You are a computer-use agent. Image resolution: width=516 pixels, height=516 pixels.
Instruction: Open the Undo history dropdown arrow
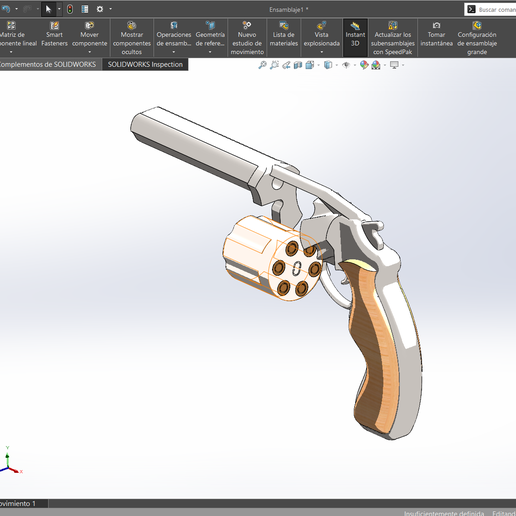(x=16, y=9)
